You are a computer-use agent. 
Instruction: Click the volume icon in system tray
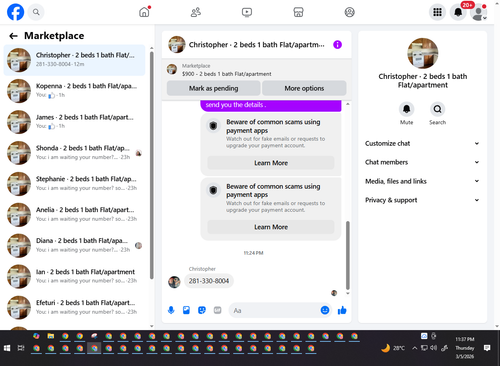[434, 348]
